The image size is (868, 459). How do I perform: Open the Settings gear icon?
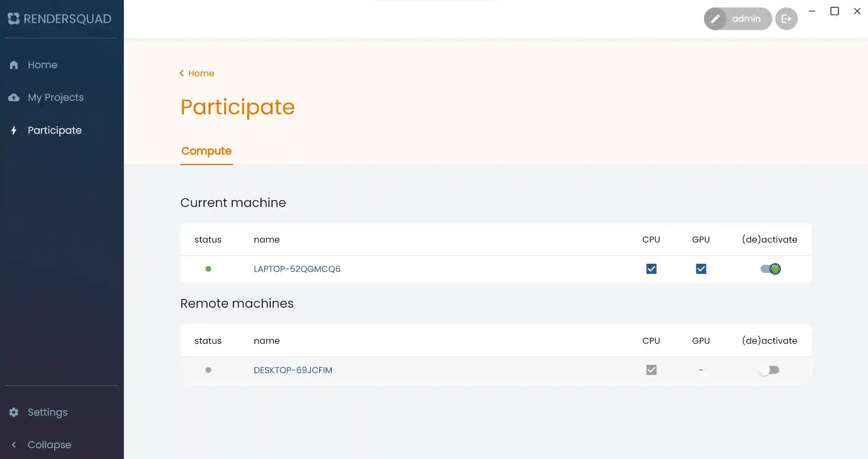14,412
